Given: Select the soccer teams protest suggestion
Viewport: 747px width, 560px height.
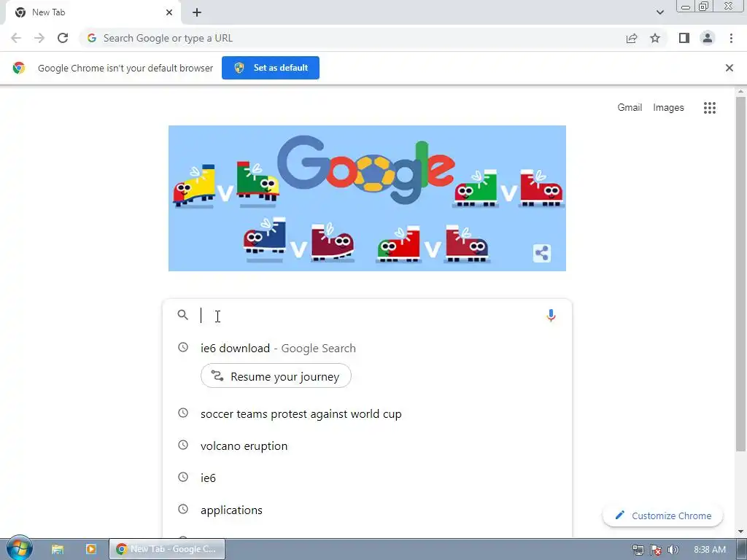Looking at the screenshot, I should click(x=367, y=414).
